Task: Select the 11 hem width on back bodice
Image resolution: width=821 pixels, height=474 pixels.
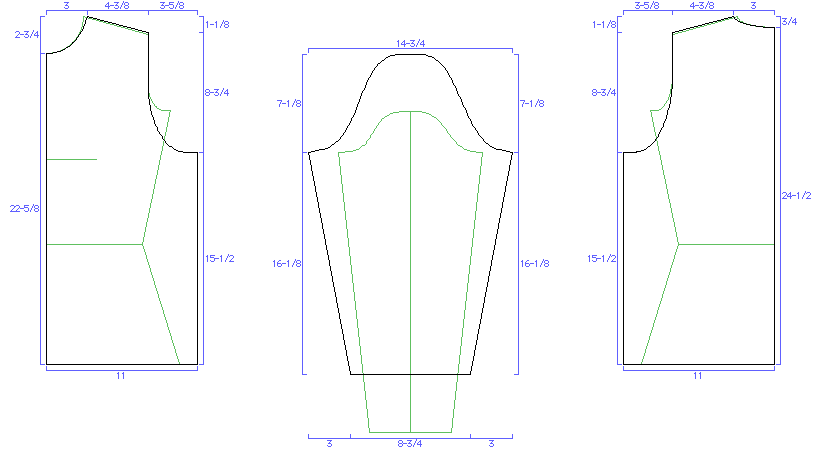Action: (697, 376)
